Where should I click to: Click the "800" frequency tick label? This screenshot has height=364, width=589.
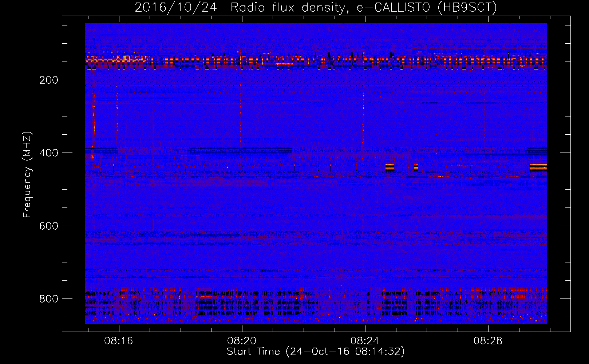point(49,299)
